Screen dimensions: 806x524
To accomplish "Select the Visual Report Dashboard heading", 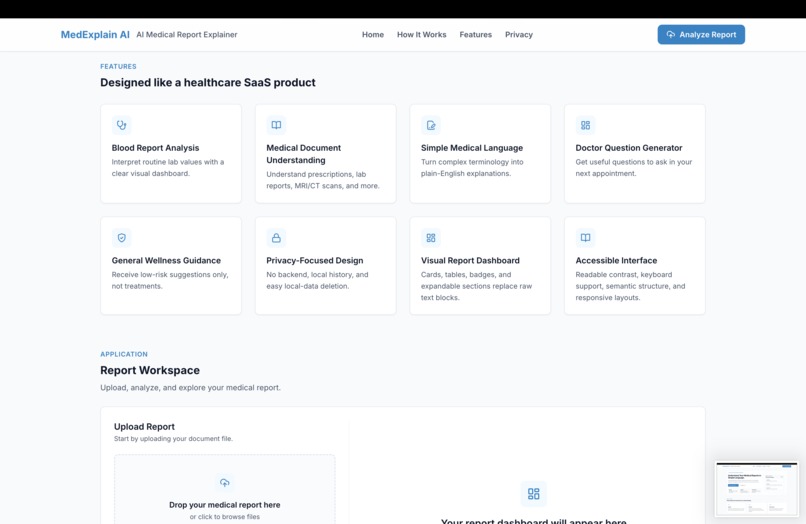I will pos(470,260).
